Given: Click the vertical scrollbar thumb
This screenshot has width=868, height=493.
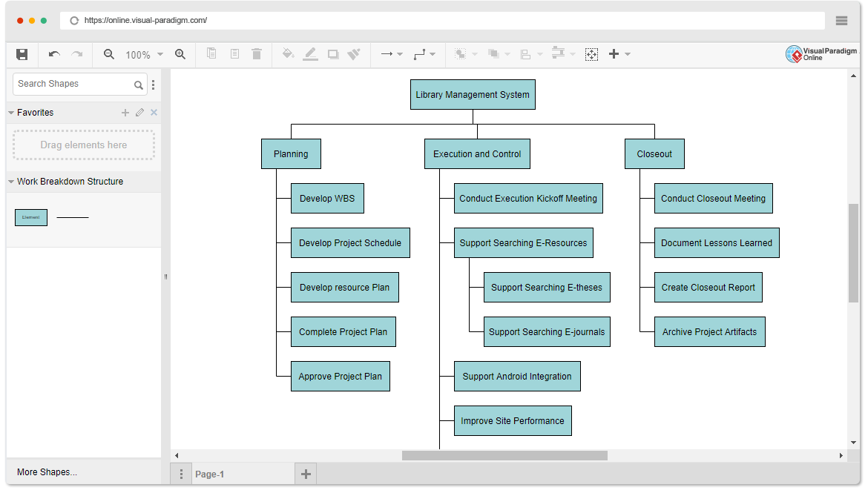Looking at the screenshot, I should [853, 254].
